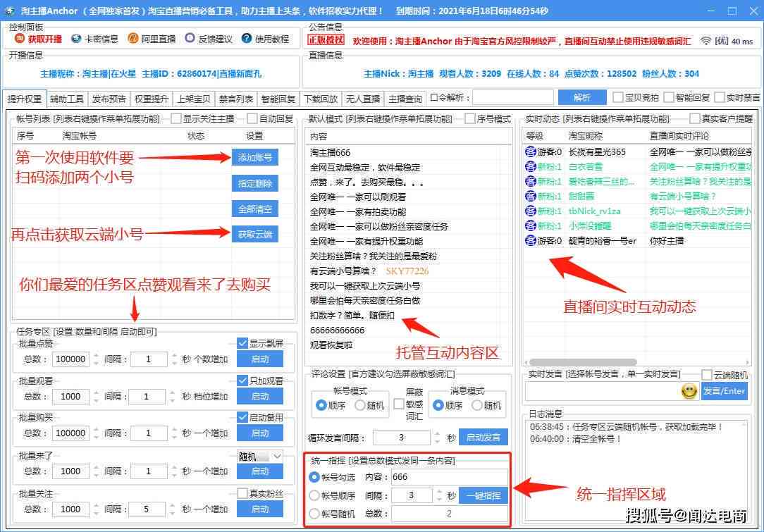Enable the 宝贝竞拍 checkbox

[618, 98]
